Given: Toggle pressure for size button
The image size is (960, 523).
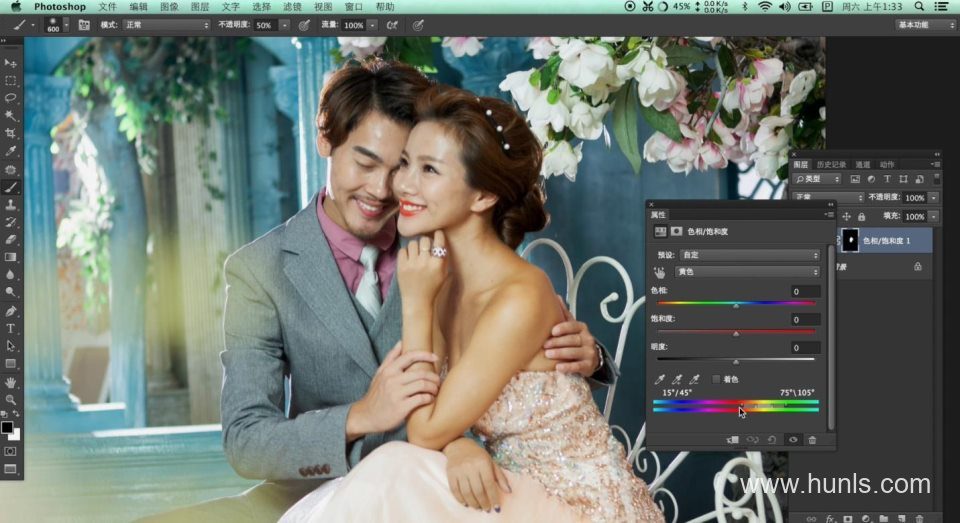Looking at the screenshot, I should [x=418, y=25].
